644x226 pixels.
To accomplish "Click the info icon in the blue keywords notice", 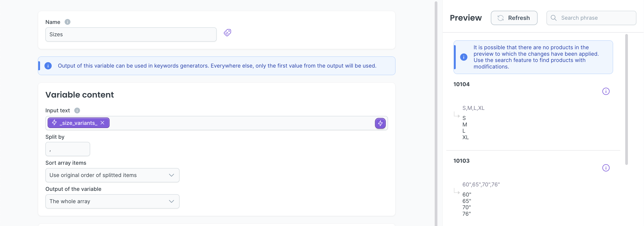I will [48, 66].
